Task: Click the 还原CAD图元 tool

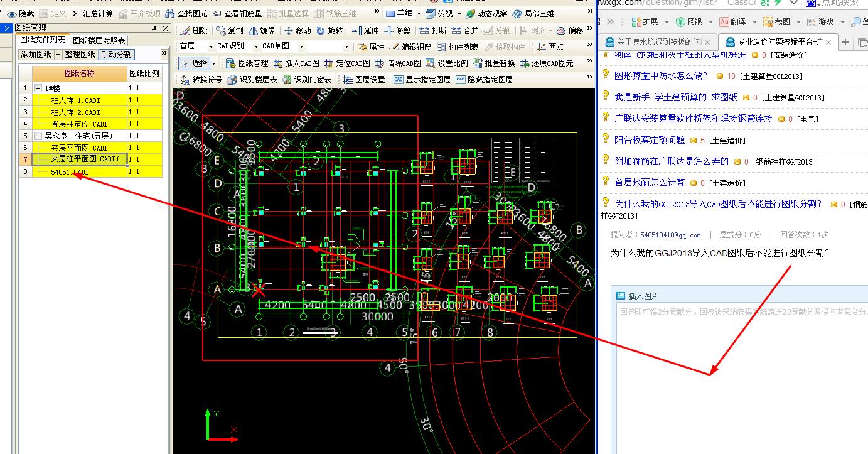Action: (547, 63)
